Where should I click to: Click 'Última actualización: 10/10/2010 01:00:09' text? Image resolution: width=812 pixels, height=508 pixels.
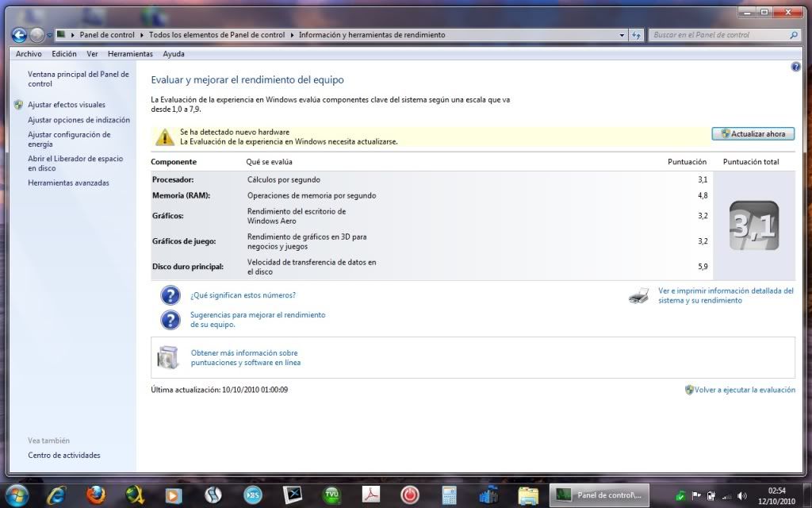click(x=220, y=390)
